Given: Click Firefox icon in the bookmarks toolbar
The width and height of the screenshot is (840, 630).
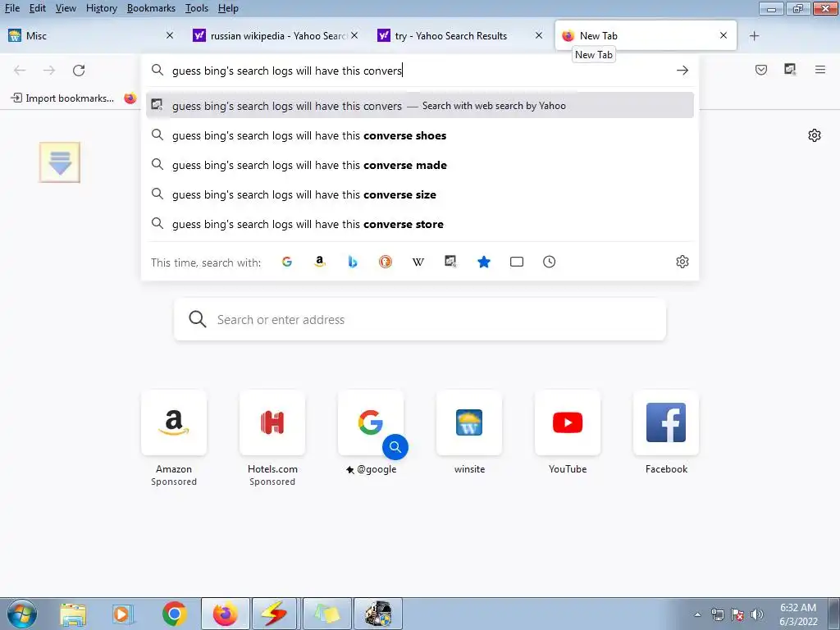Looking at the screenshot, I should pos(130,98).
